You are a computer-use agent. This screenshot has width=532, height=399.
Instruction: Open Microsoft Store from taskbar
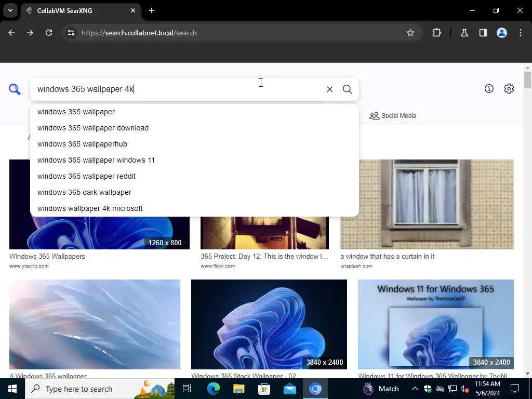point(264,389)
